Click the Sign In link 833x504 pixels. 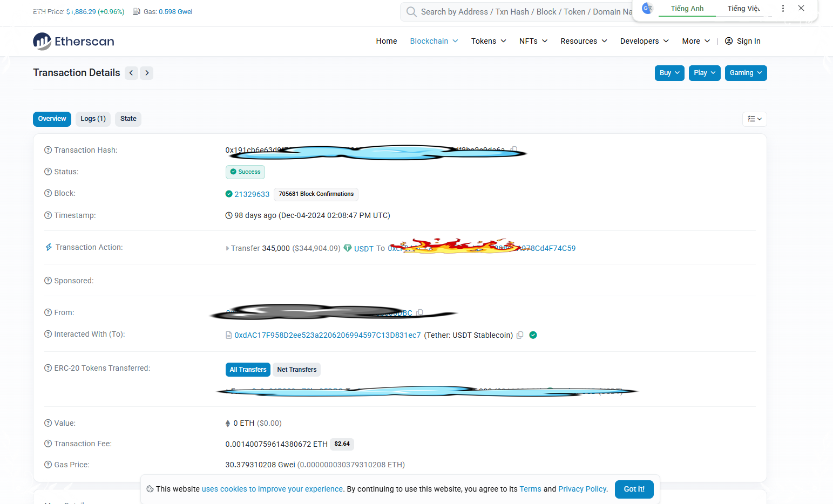pos(748,41)
